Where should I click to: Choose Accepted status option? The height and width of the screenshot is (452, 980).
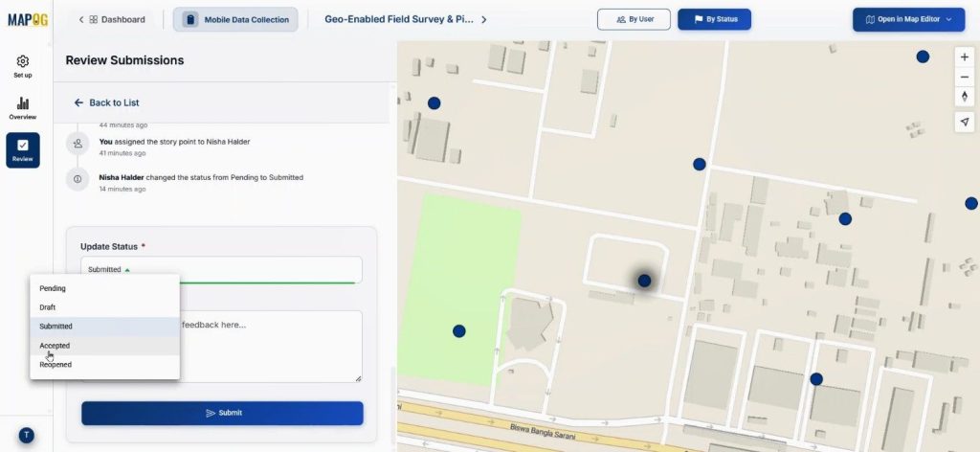104,345
